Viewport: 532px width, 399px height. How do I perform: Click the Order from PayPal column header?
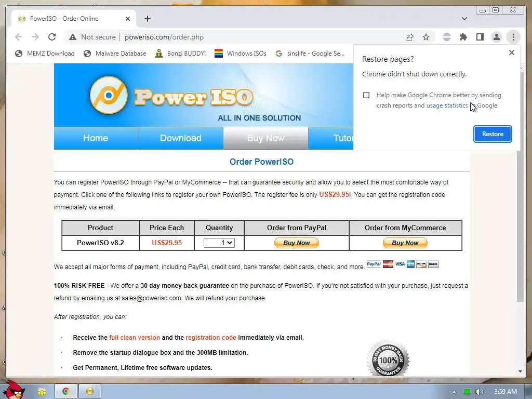297,228
